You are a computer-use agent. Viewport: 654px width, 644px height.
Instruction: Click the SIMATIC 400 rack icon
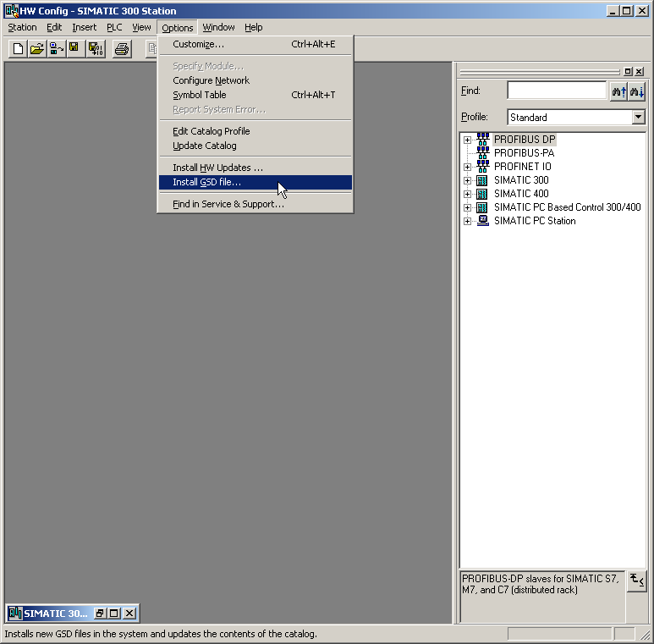(482, 194)
